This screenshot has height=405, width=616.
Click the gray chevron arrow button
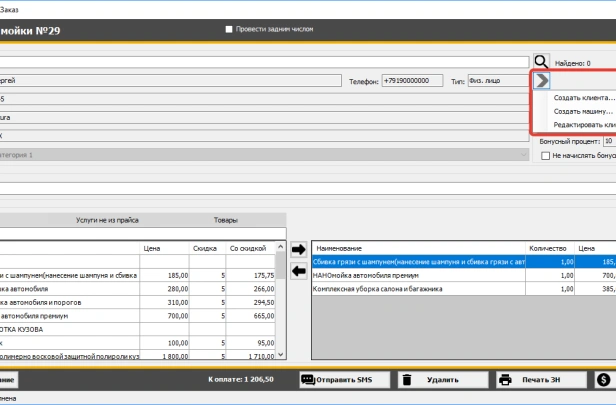[x=542, y=81]
